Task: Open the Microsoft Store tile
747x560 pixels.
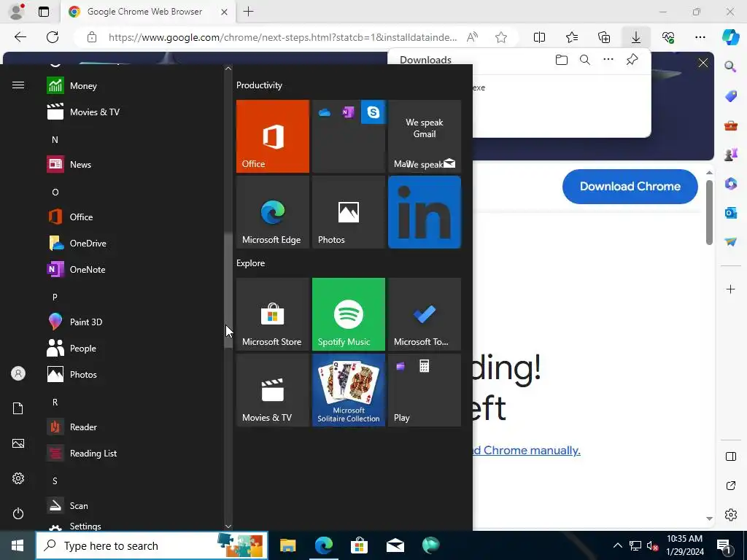Action: [x=273, y=314]
